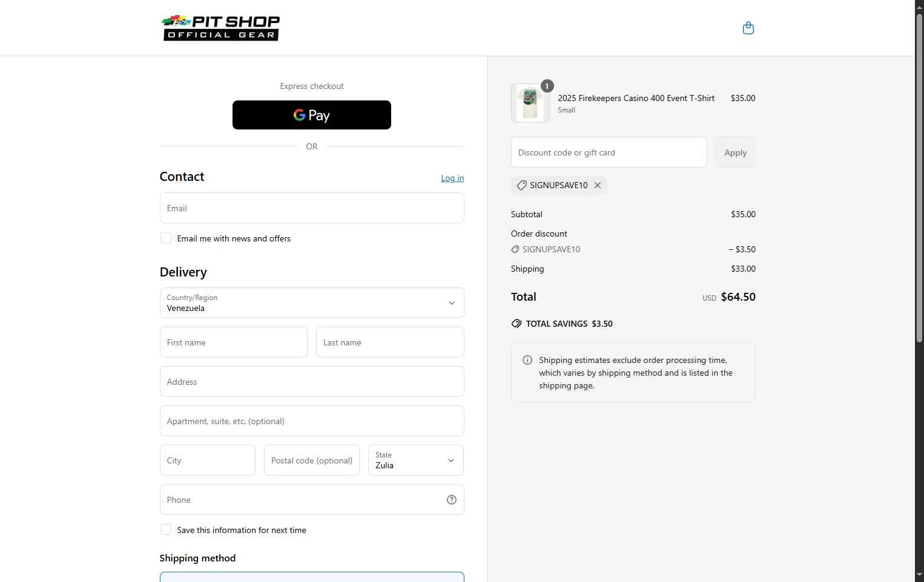
Task: Click the tag icon beside TOTAL SAVINGS
Action: [x=516, y=324]
